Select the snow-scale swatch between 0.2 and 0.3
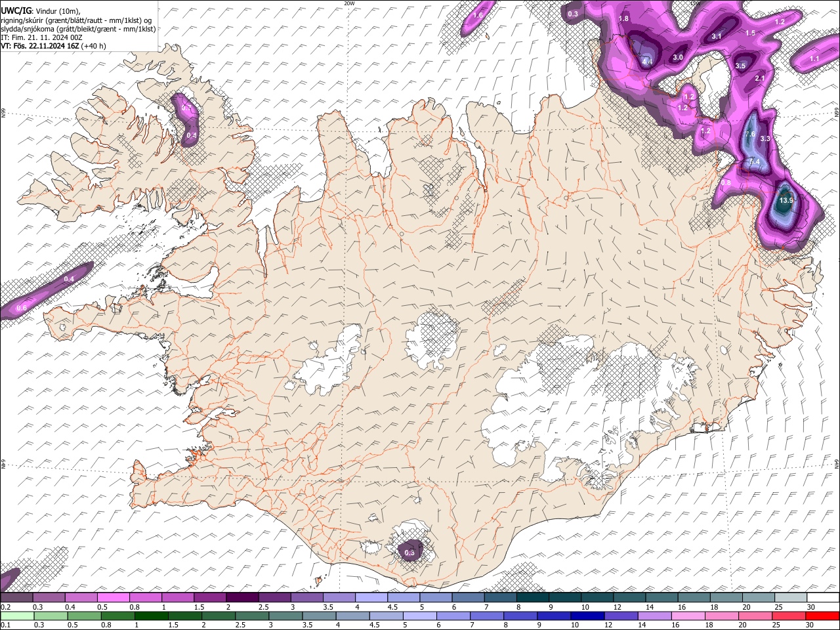Viewport: 840px width, 630px height. (16, 597)
